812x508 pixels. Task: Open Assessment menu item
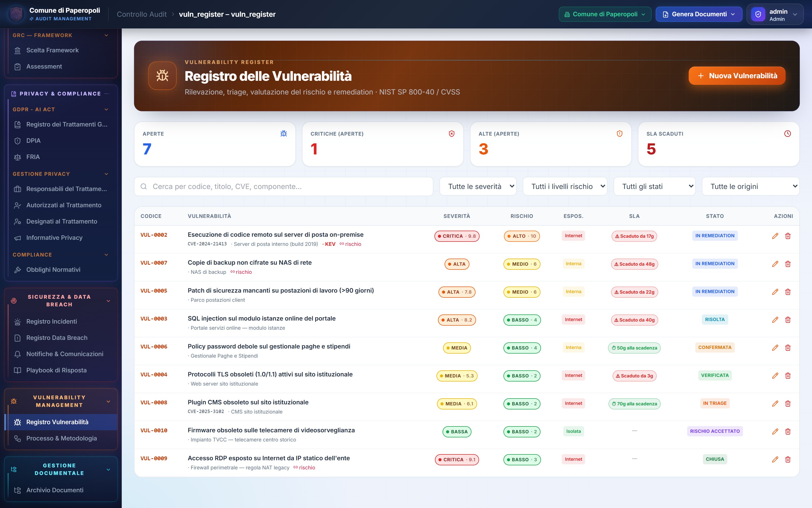point(61,67)
